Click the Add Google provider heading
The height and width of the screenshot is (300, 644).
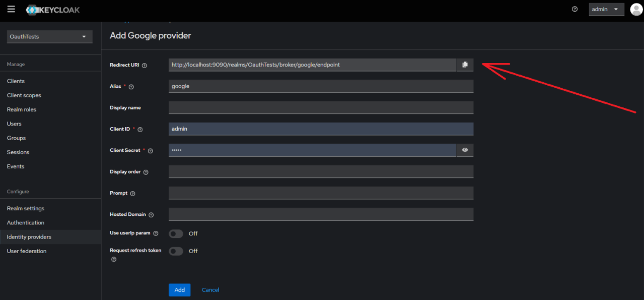[x=151, y=36]
